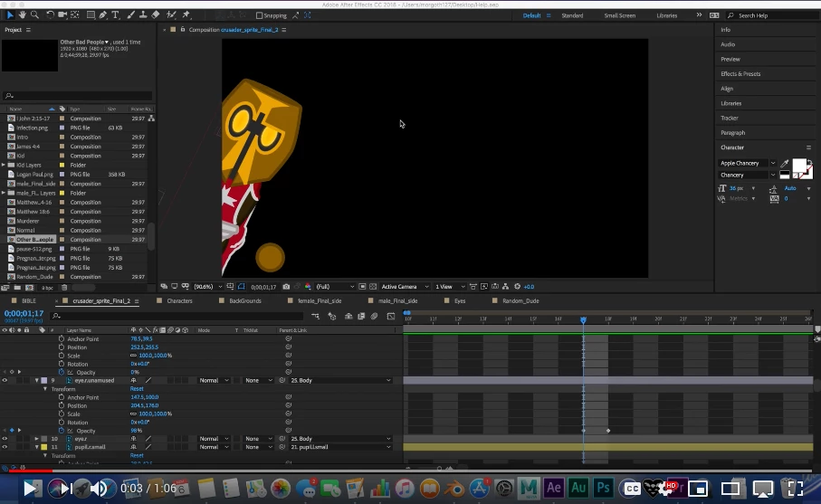This screenshot has height=504, width=821.
Task: Click the show channel RGB icon
Action: pyautogui.click(x=308, y=287)
